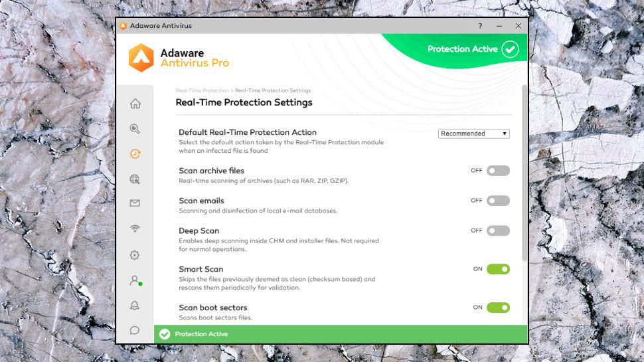Image resolution: width=644 pixels, height=362 pixels.
Task: Open the Scan Computer magnifier icon
Action: [135, 129]
